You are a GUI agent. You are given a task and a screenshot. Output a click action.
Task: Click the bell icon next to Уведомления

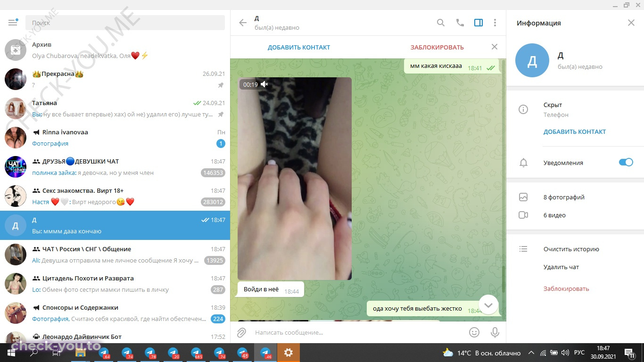523,163
